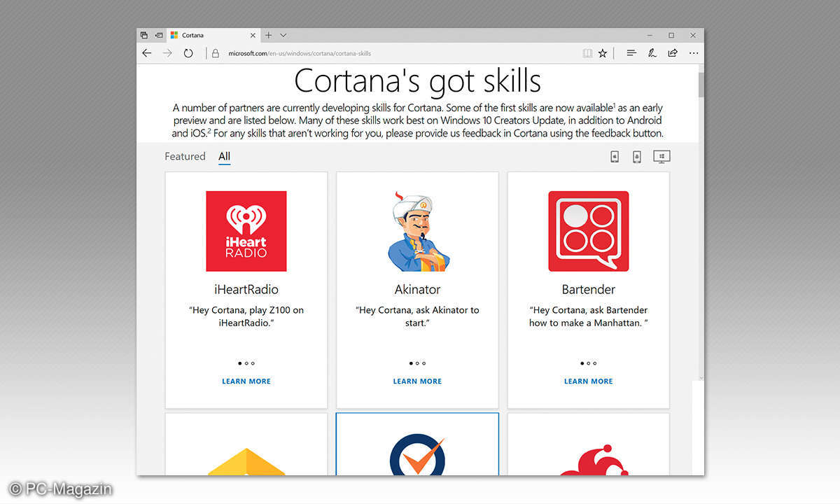This screenshot has width=840, height=504.
Task: Select third carousel dot under iHeartRadio
Action: pos(253,363)
